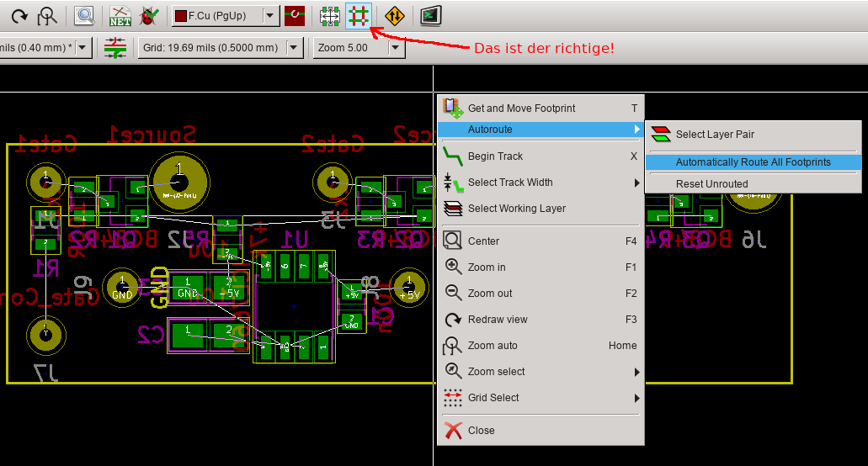868x466 pixels.
Task: Click the F.Cu red color swatch
Action: (x=180, y=16)
